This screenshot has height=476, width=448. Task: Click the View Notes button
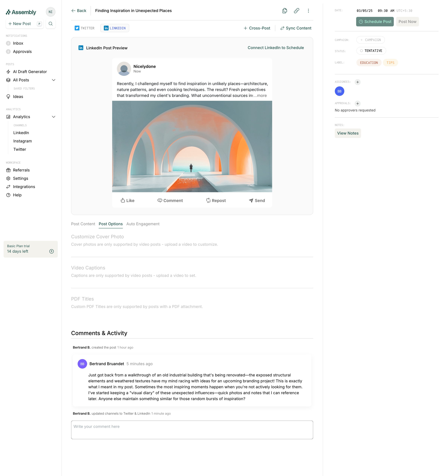coord(348,133)
